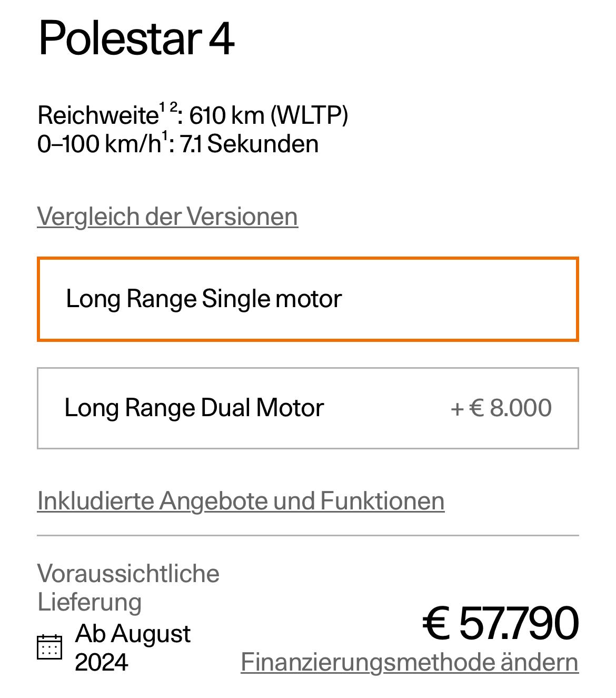Click the Ab August 2024 delivery date
This screenshot has height=698, width=616.
[x=133, y=647]
